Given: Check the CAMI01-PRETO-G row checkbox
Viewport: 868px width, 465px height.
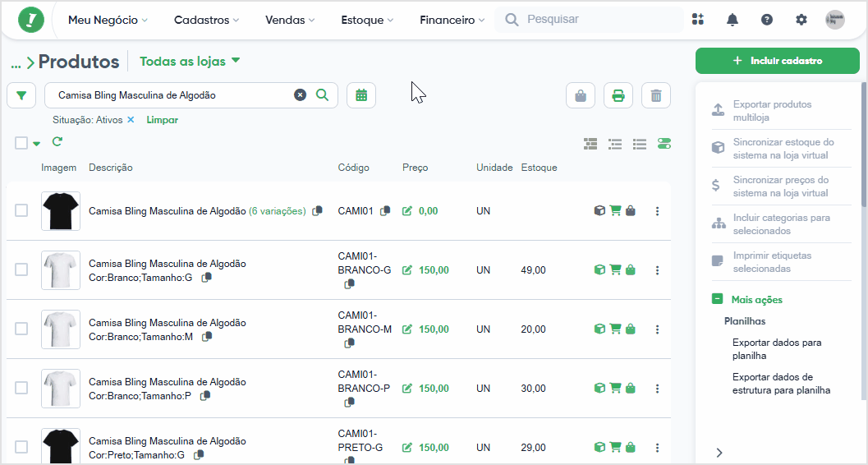Looking at the screenshot, I should coord(21,447).
